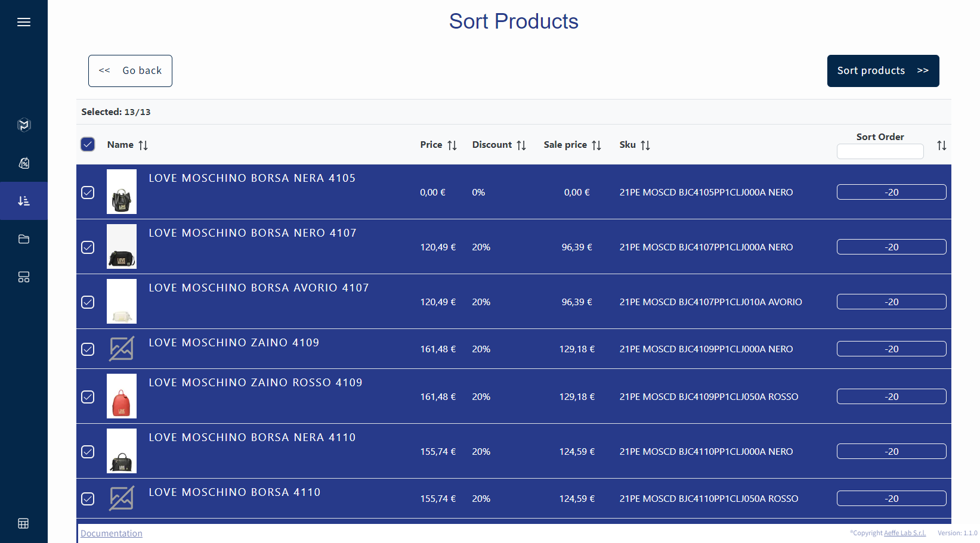Toggle the select all checkbox in header
980x543 pixels.
pyautogui.click(x=88, y=144)
